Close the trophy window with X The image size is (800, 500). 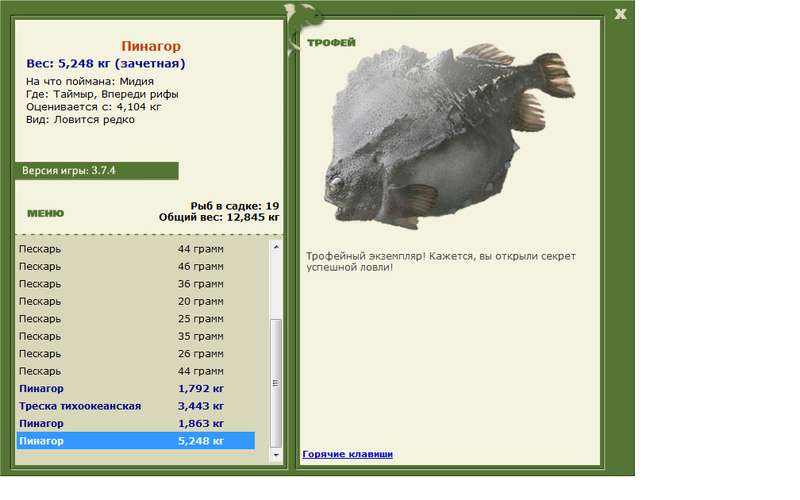[620, 14]
